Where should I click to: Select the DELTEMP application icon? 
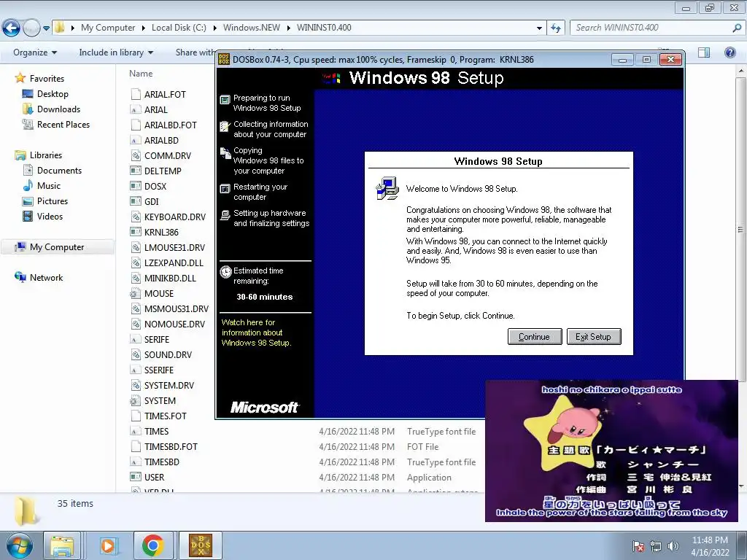coord(135,171)
